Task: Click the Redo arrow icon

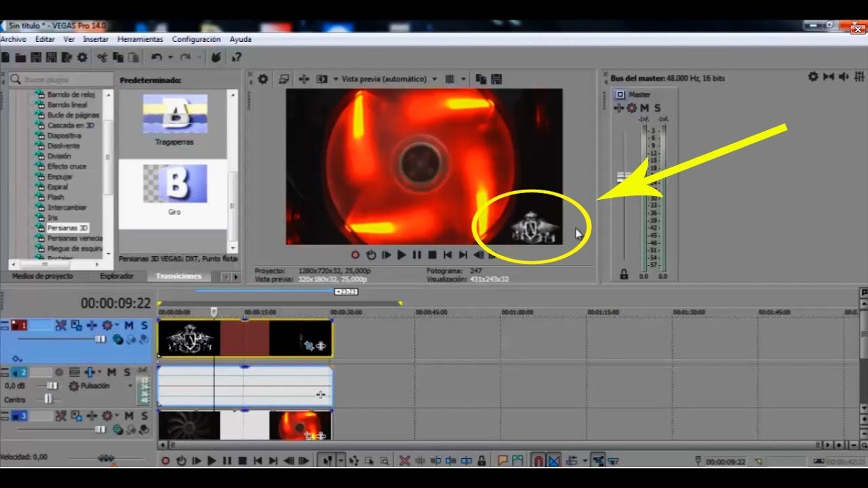Action: point(184,58)
